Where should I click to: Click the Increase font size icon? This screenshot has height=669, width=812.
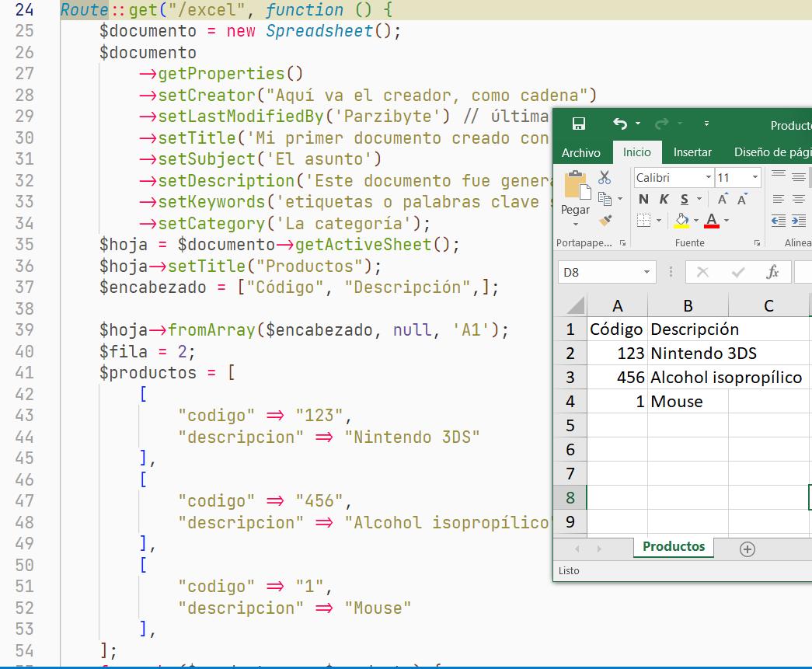tap(723, 200)
